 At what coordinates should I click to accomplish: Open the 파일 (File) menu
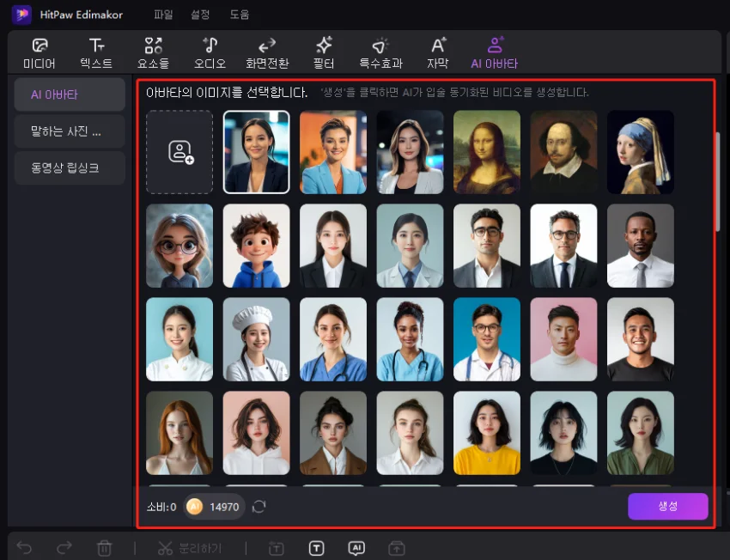coord(162,15)
